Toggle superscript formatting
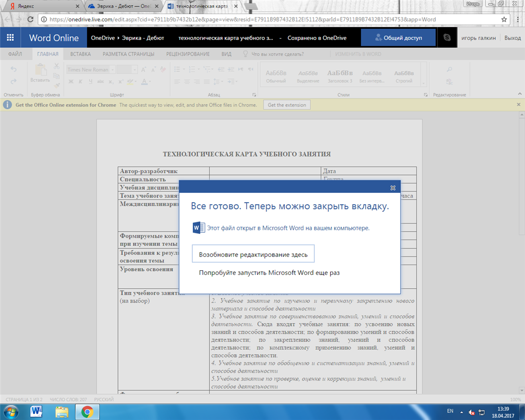The height and width of the screenshot is (420, 525). click(x=121, y=82)
